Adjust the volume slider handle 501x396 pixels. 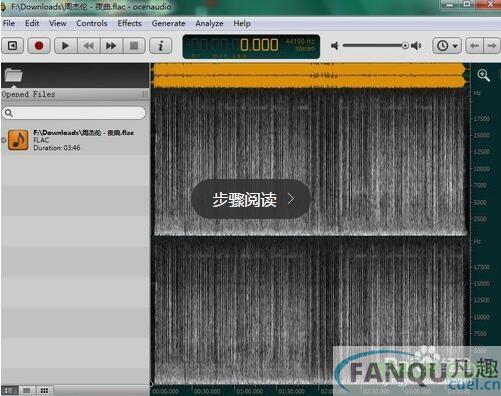(x=405, y=46)
